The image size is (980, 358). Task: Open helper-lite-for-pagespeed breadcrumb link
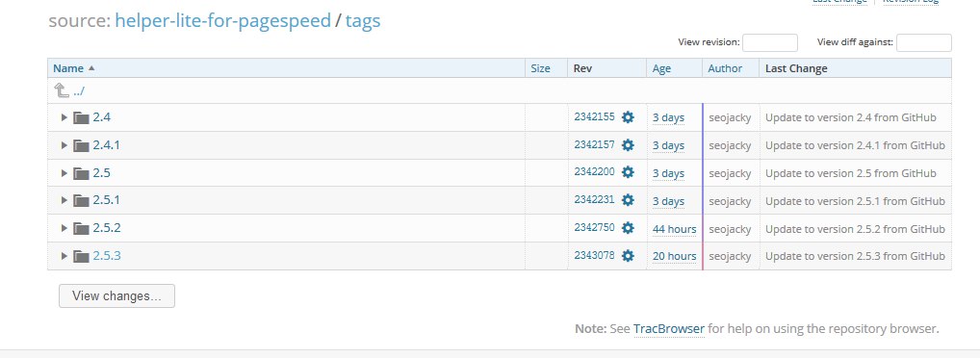point(222,20)
